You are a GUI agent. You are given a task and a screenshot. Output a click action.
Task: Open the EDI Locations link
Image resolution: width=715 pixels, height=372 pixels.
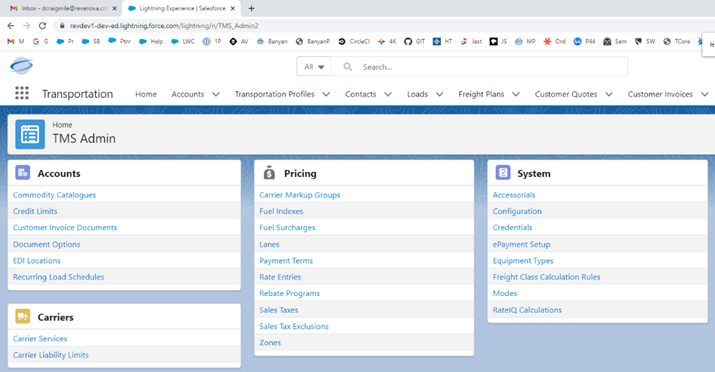[36, 260]
